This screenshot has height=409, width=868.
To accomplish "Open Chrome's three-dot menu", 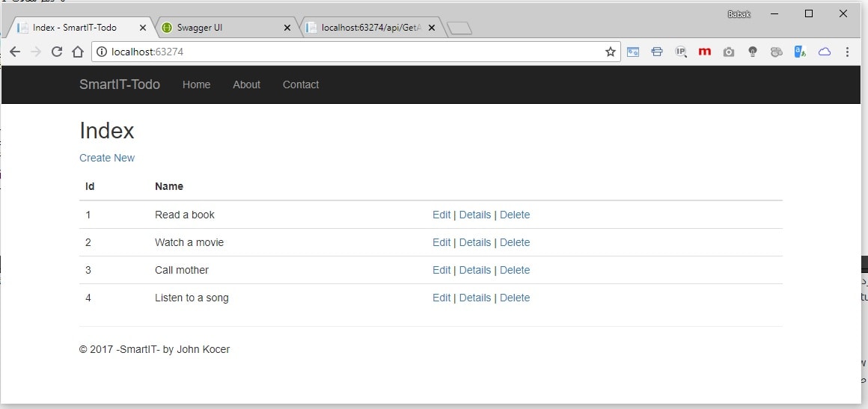I will [x=847, y=52].
